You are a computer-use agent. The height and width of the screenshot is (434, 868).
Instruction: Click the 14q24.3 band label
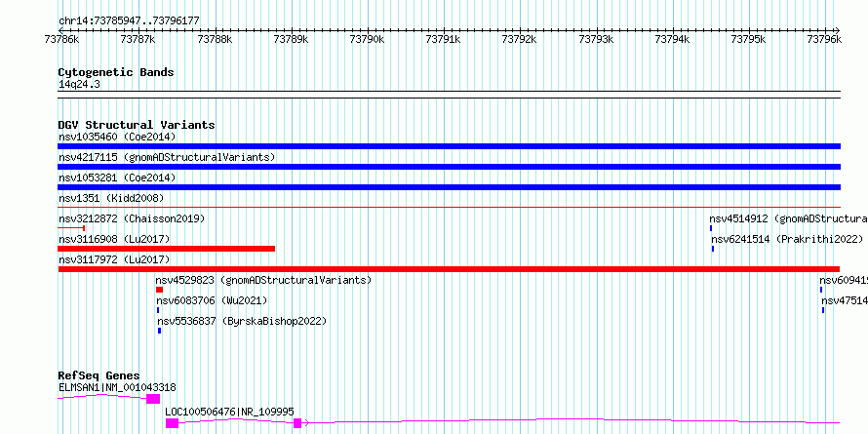click(79, 85)
